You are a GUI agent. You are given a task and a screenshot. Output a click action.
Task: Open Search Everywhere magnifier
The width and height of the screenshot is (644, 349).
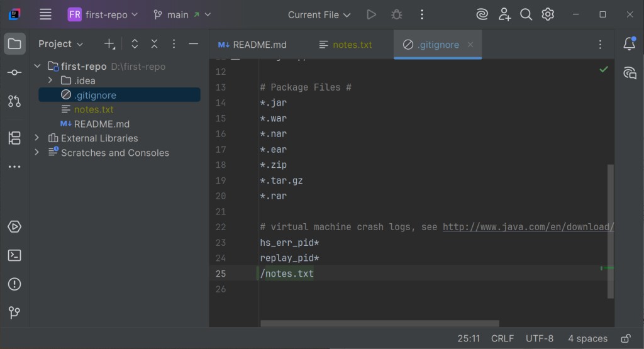(526, 15)
